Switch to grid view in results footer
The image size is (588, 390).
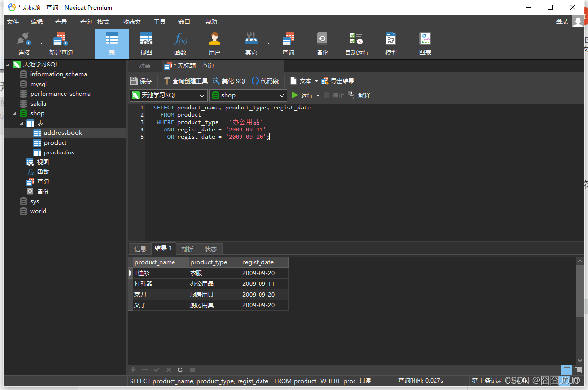coord(566,370)
